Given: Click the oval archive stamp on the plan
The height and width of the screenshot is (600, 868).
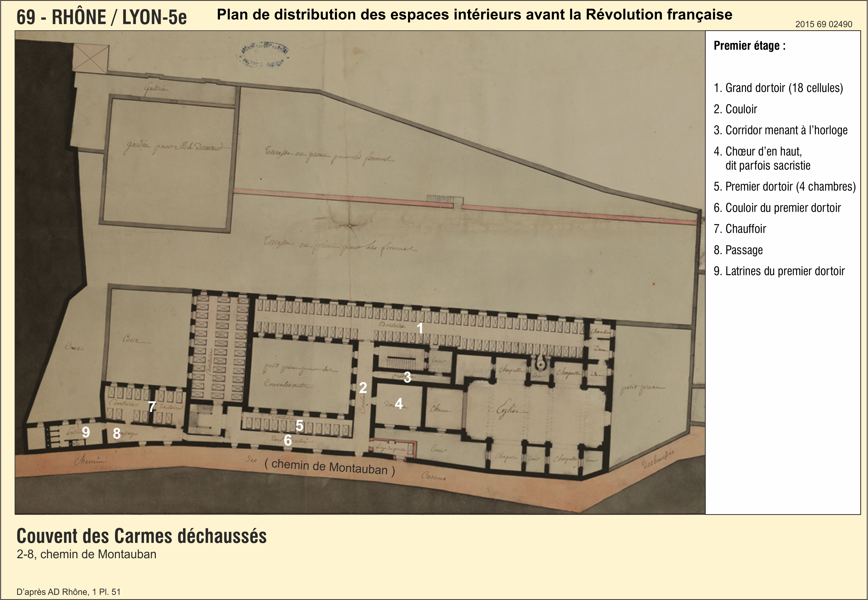Looking at the screenshot, I should click(x=263, y=55).
